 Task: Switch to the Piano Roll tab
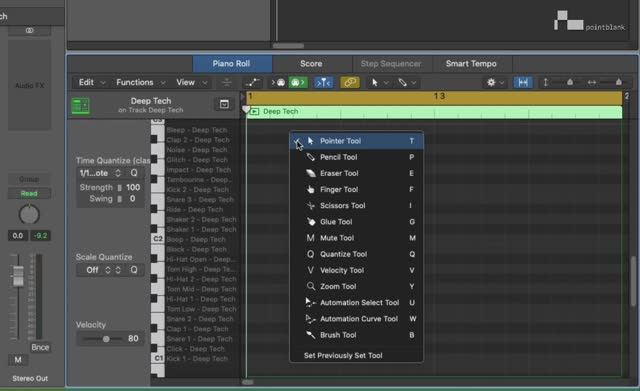tap(231, 64)
